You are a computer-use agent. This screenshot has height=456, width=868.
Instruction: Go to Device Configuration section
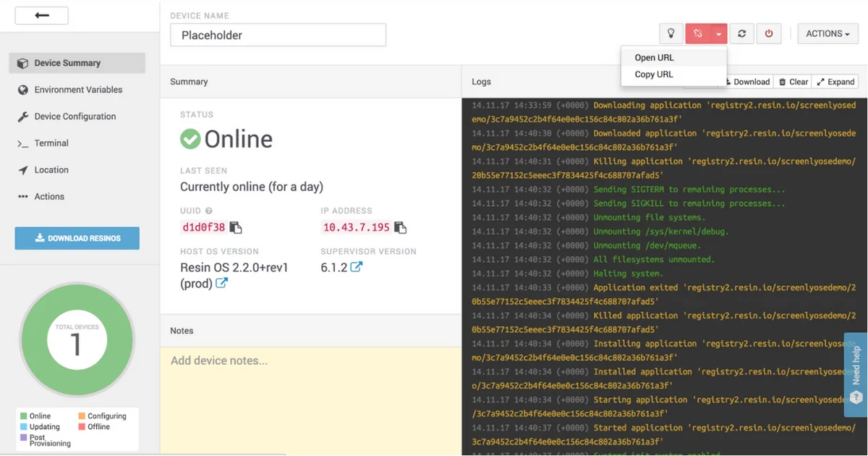pos(75,117)
